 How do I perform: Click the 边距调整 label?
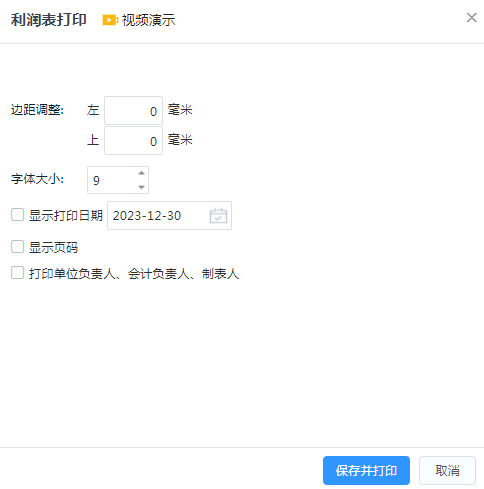pos(37,110)
